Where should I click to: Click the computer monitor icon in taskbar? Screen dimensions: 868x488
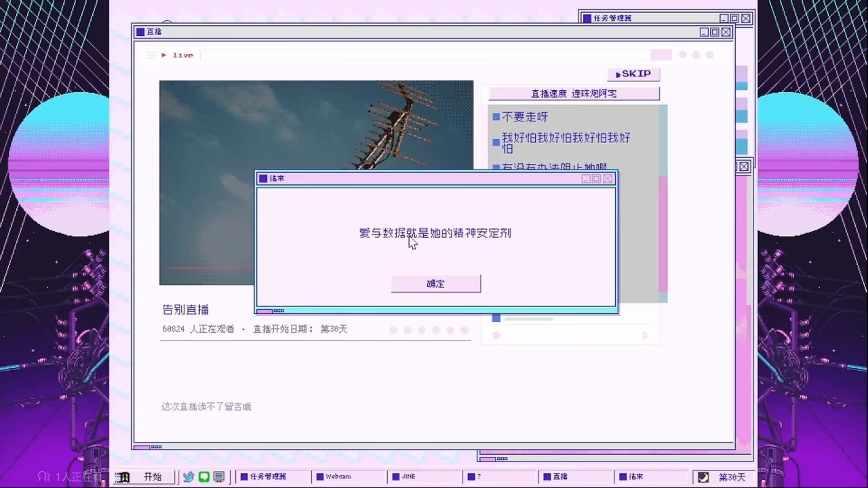219,477
